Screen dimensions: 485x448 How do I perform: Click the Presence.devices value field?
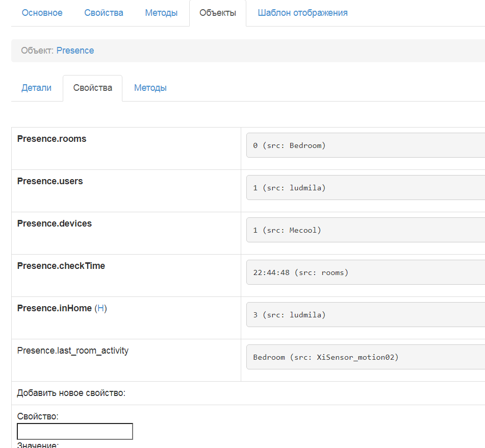coord(365,230)
